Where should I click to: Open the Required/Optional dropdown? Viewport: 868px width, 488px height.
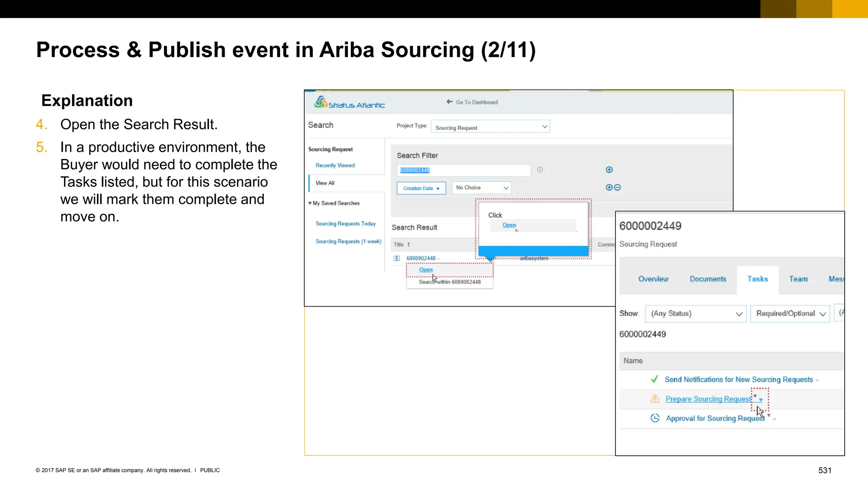click(790, 313)
